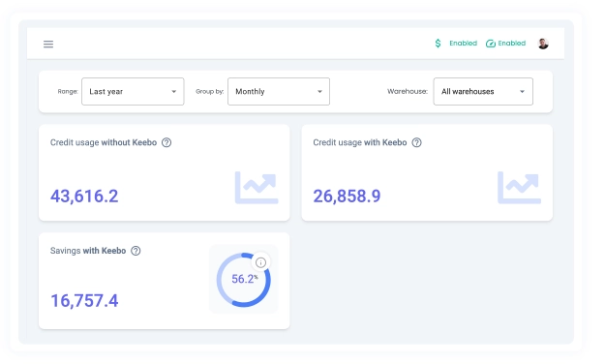Open the Warehouse dropdown showing All warehouses

click(x=483, y=91)
